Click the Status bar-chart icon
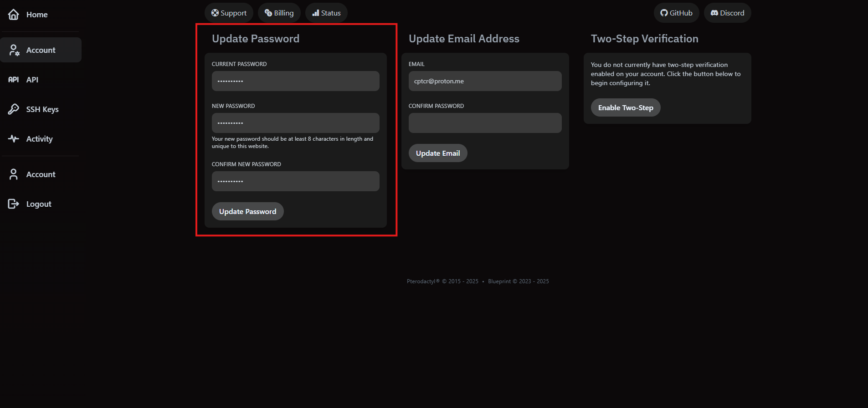 [316, 13]
